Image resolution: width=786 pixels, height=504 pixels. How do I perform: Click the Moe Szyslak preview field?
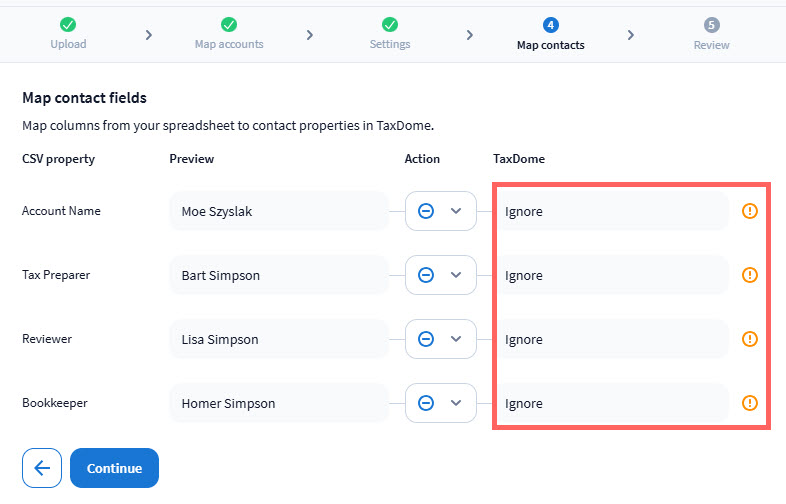pyautogui.click(x=278, y=211)
